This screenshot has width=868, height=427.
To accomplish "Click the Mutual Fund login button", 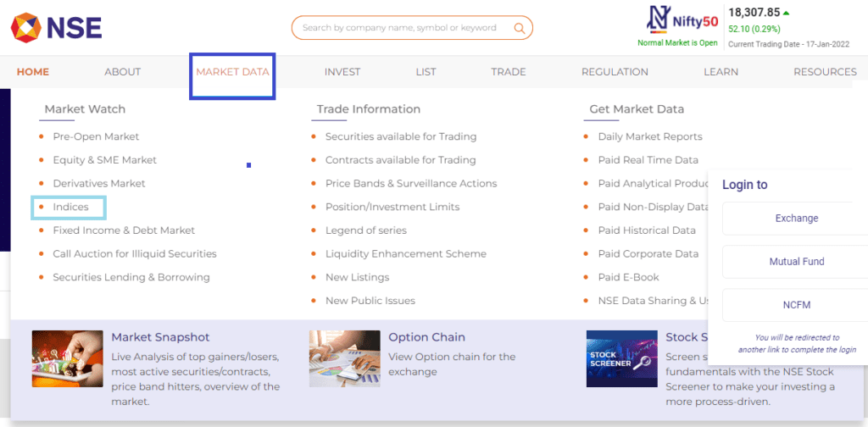I will (796, 262).
